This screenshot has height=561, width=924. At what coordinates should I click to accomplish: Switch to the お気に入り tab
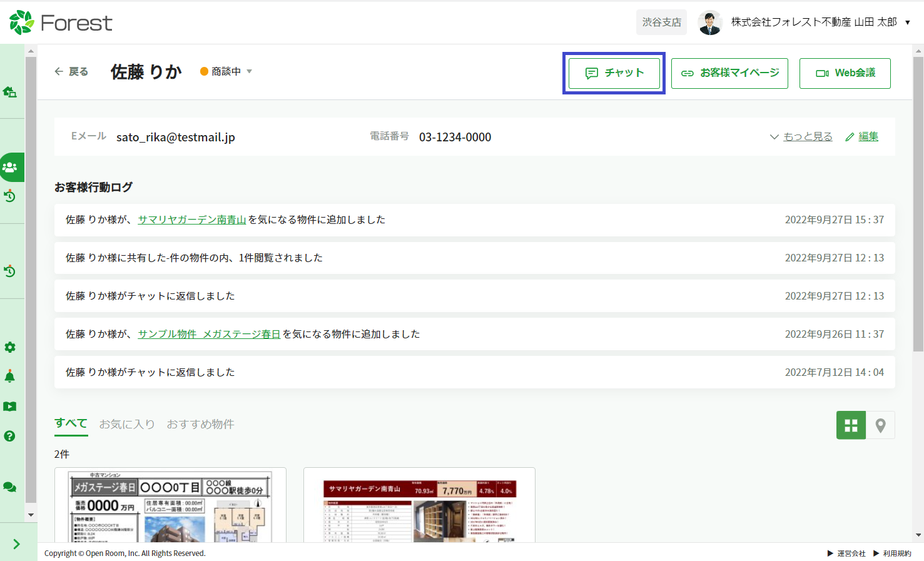(127, 424)
